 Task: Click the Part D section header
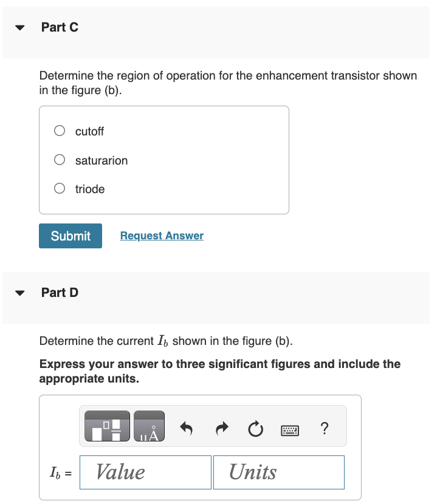click(x=59, y=292)
